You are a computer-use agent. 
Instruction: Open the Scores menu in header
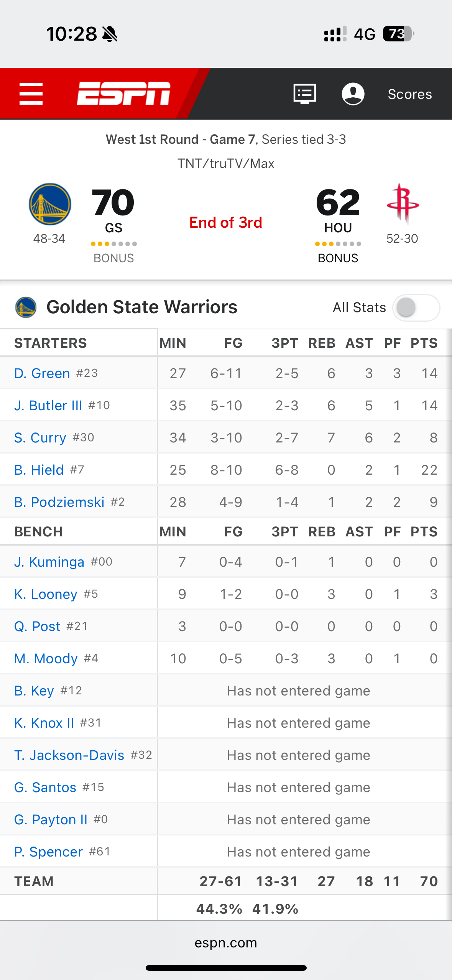[410, 94]
